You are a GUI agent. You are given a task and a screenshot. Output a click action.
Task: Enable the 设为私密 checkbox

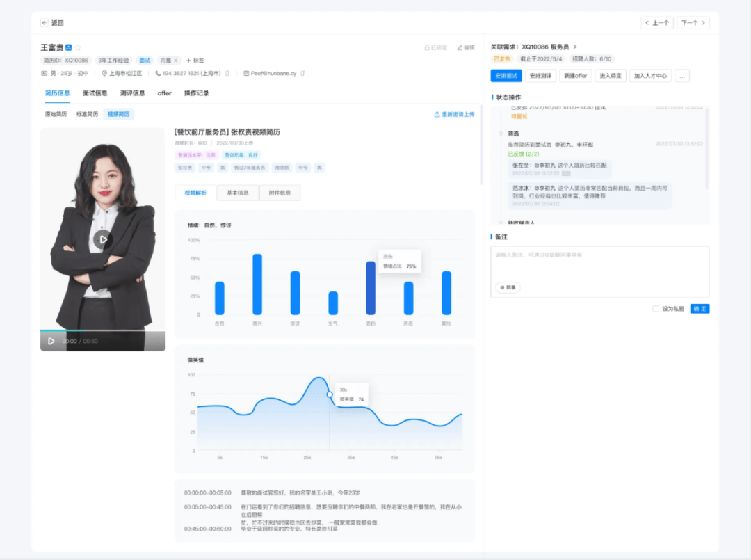[x=656, y=309]
